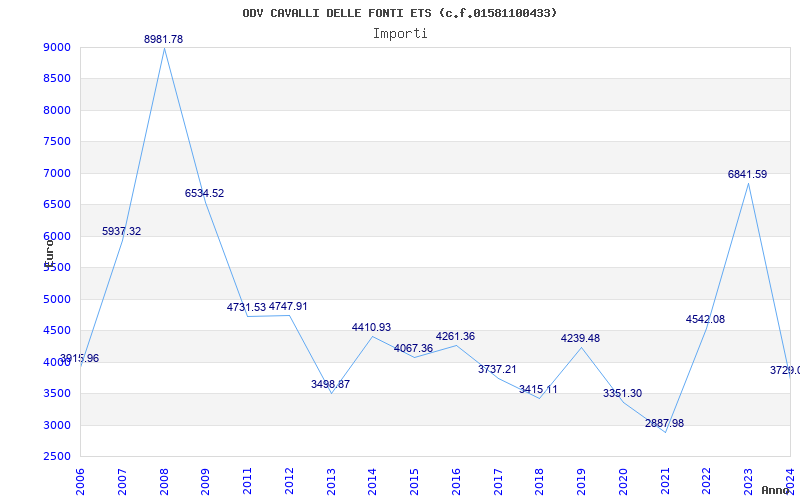Click the 3351.30 data label
The height and width of the screenshot is (500, 800).
(622, 393)
